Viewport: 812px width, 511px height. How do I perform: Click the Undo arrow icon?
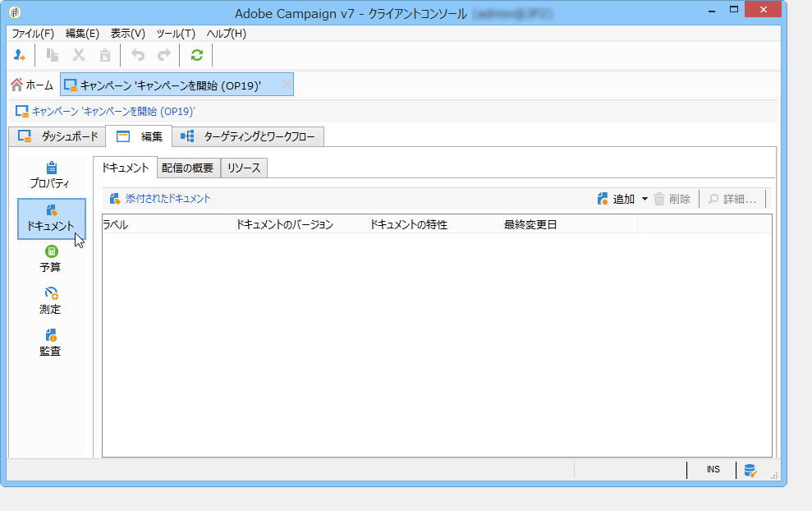pos(138,55)
